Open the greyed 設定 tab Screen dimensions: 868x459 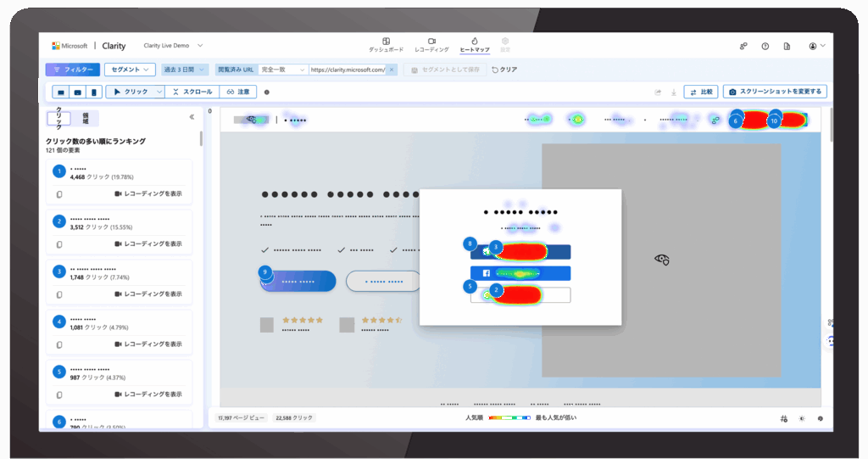tap(505, 45)
